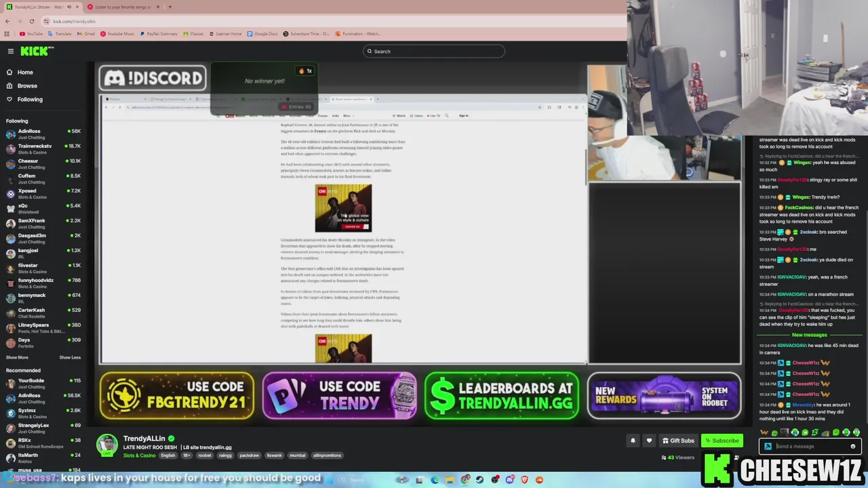Screen dimensions: 868x488
Task: Click the USE CODE TRENDY banner
Action: pyautogui.click(x=340, y=396)
